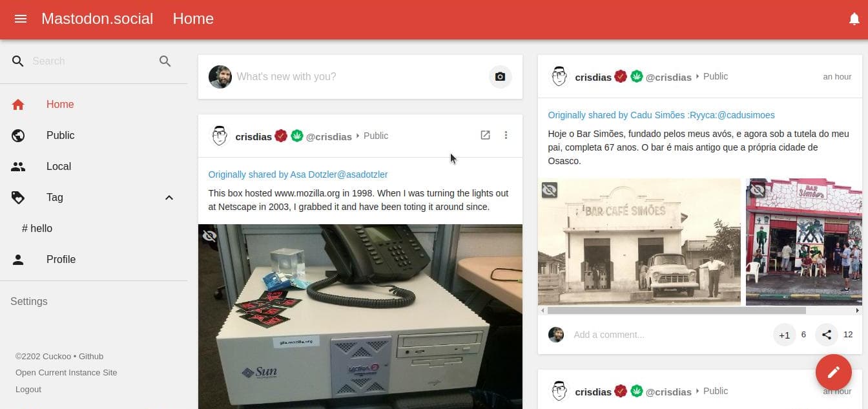Click the 'What's new with you?' field
The width and height of the screenshot is (868, 409).
coord(355,77)
